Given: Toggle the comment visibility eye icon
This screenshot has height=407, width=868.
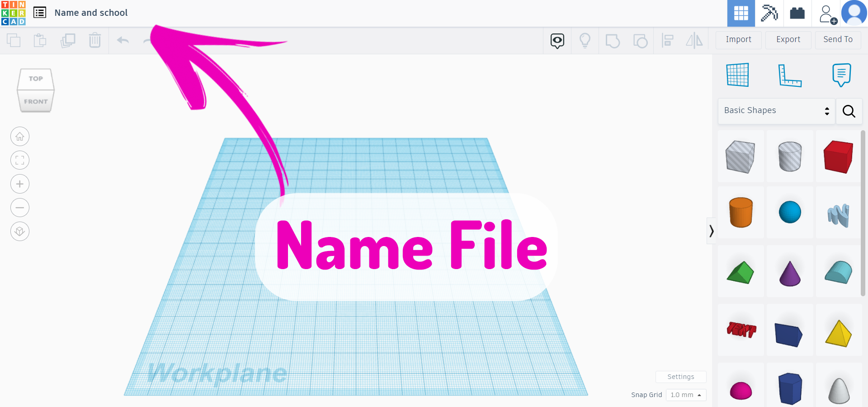Looking at the screenshot, I should coord(557,41).
